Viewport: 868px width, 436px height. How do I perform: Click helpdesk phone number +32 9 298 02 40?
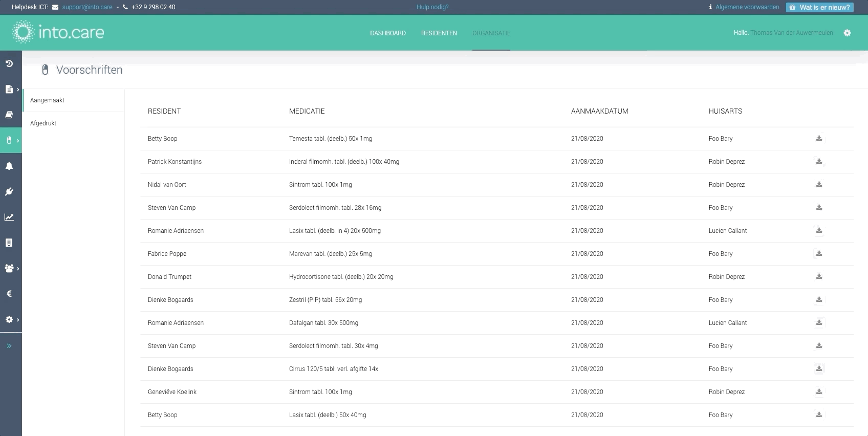153,7
